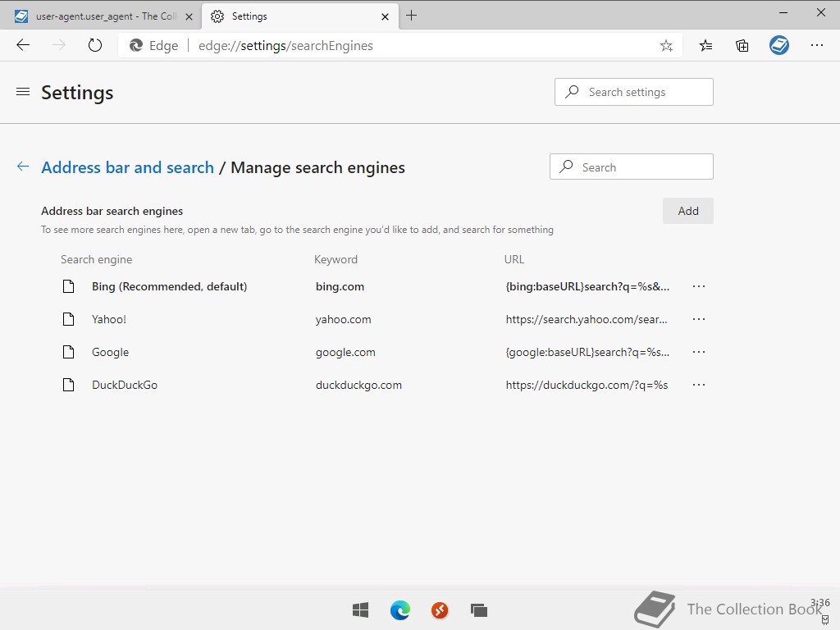The width and height of the screenshot is (840, 630).
Task: Focus the Search settings field
Action: point(634,92)
